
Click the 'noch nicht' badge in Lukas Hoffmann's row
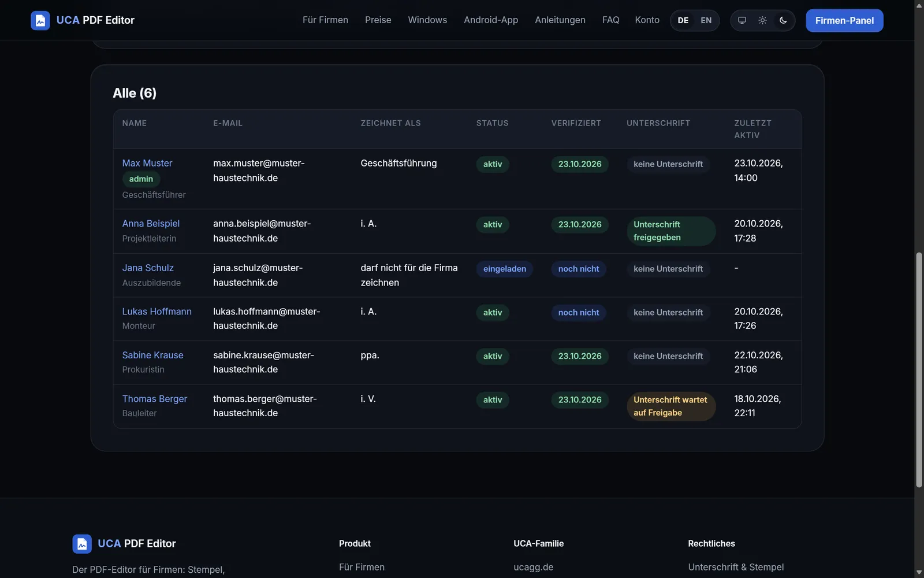tap(579, 313)
